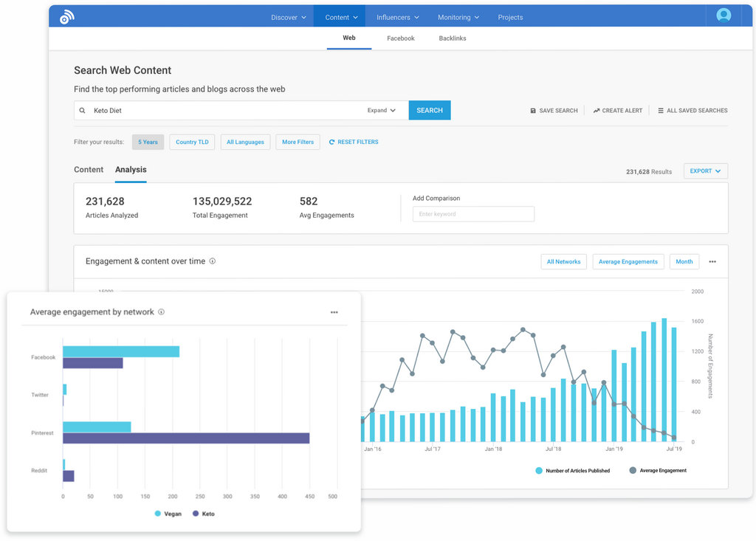Click the search magnifier icon
This screenshot has width=756, height=541.
click(83, 111)
